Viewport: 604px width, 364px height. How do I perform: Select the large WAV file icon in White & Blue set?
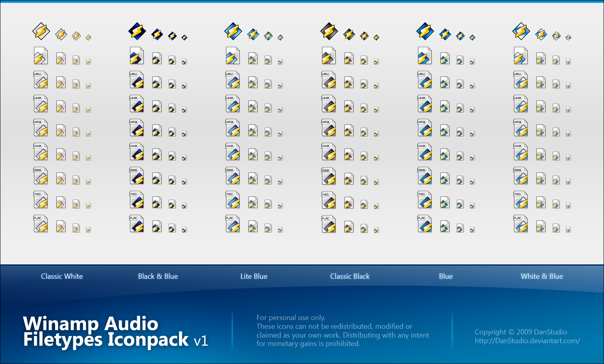click(521, 80)
